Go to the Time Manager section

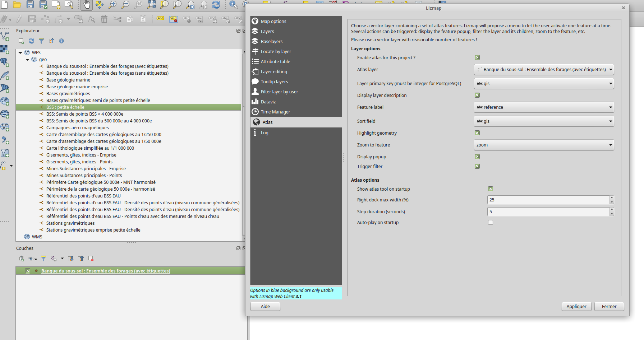point(275,112)
